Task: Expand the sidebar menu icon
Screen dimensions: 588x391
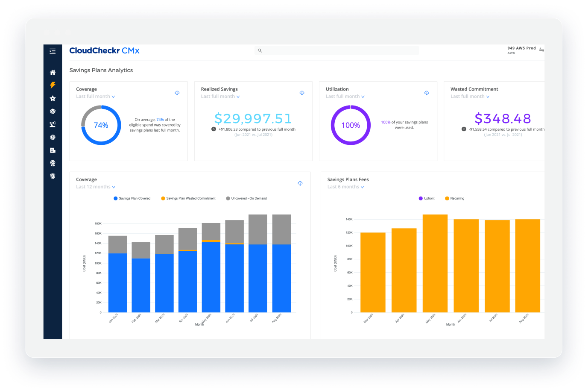Action: (53, 51)
